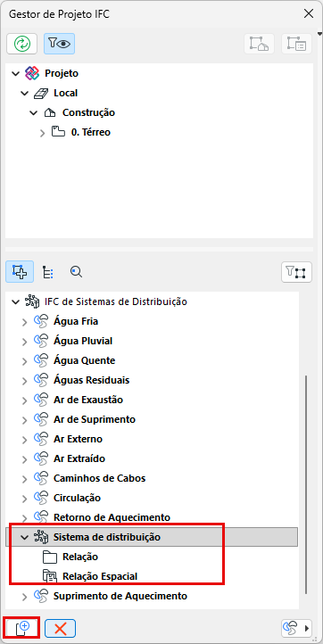This screenshot has height=644, width=323.
Task: Expand the Ar de Exaustão system
Action: (24, 400)
